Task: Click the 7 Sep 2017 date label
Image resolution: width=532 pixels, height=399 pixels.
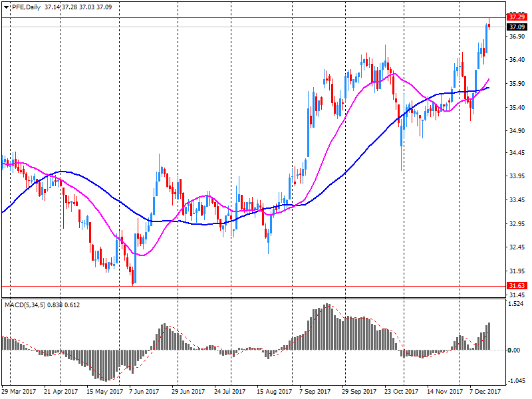Action: coord(315,392)
